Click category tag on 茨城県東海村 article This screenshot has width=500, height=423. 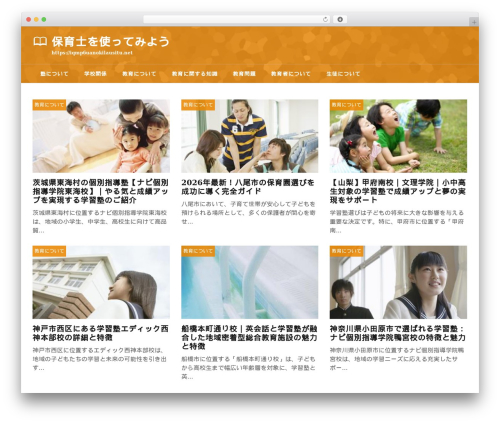pyautogui.click(x=49, y=105)
